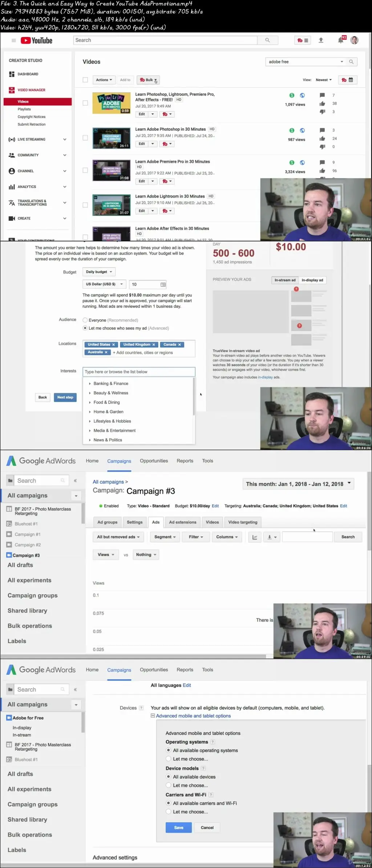The height and width of the screenshot is (868, 372).
Task: Click the YouTube logo
Action: point(36,40)
